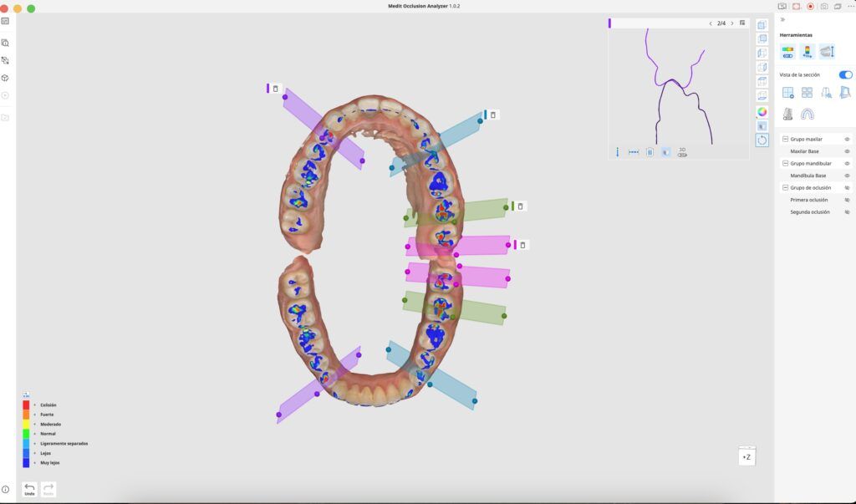
Task: Delete the blue section plane
Action: [493, 115]
